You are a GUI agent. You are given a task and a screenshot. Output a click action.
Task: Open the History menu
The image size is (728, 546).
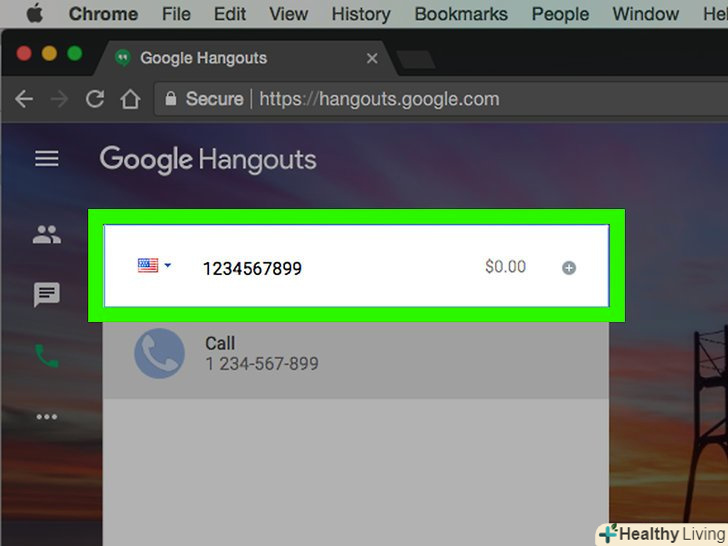tap(361, 14)
